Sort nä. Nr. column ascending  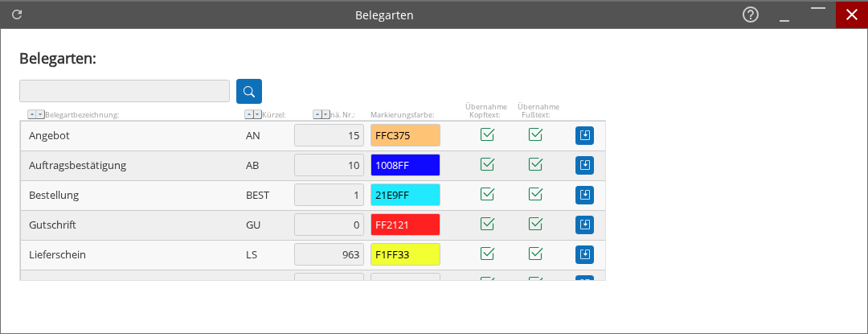(x=317, y=114)
